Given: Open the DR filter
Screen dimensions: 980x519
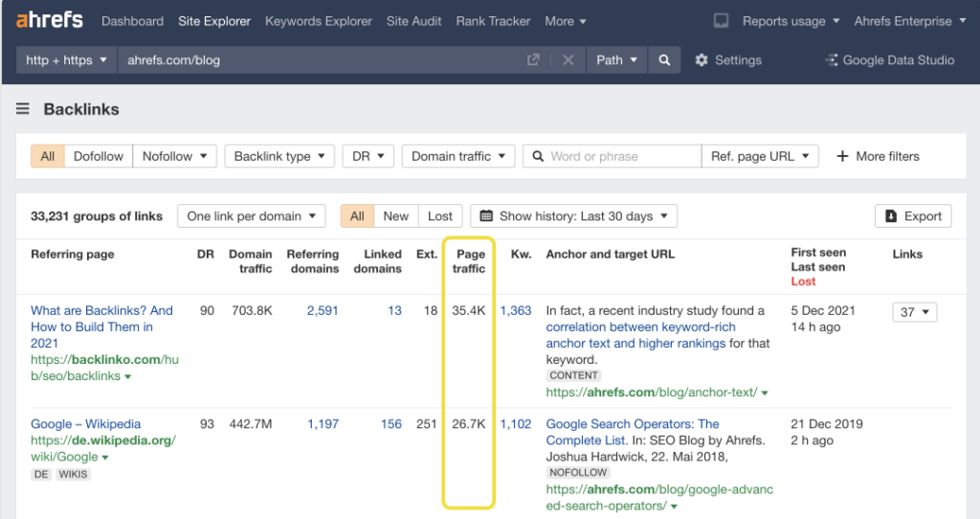Looking at the screenshot, I should click(368, 156).
